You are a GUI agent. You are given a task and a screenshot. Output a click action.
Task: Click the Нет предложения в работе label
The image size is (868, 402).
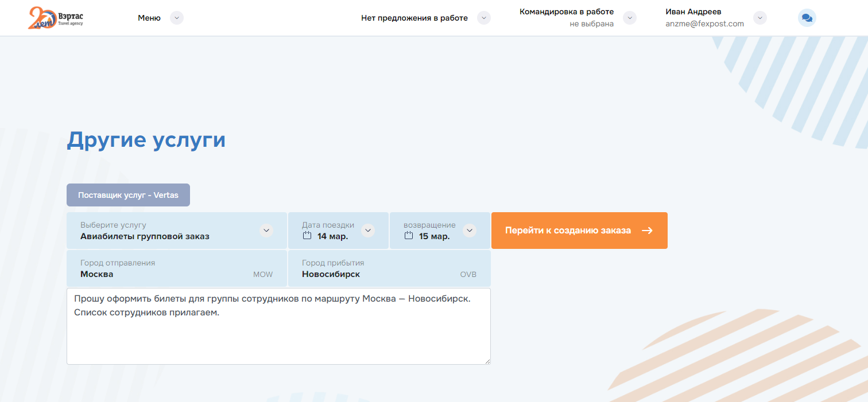[x=414, y=18]
